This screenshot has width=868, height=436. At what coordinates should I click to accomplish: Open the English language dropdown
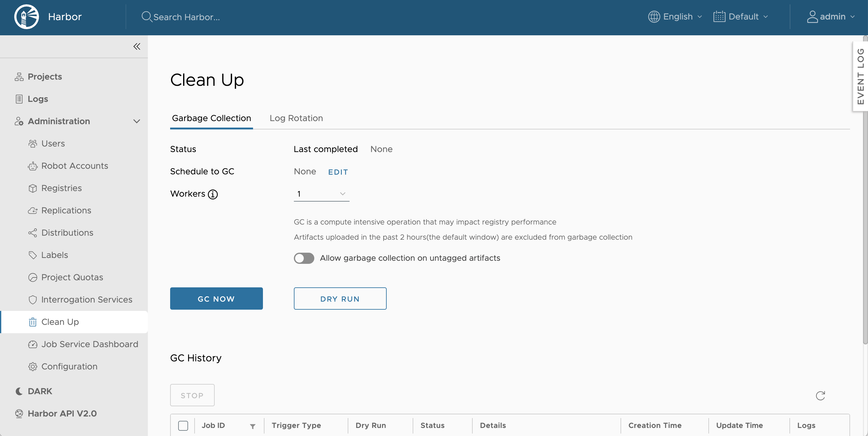[x=675, y=16]
